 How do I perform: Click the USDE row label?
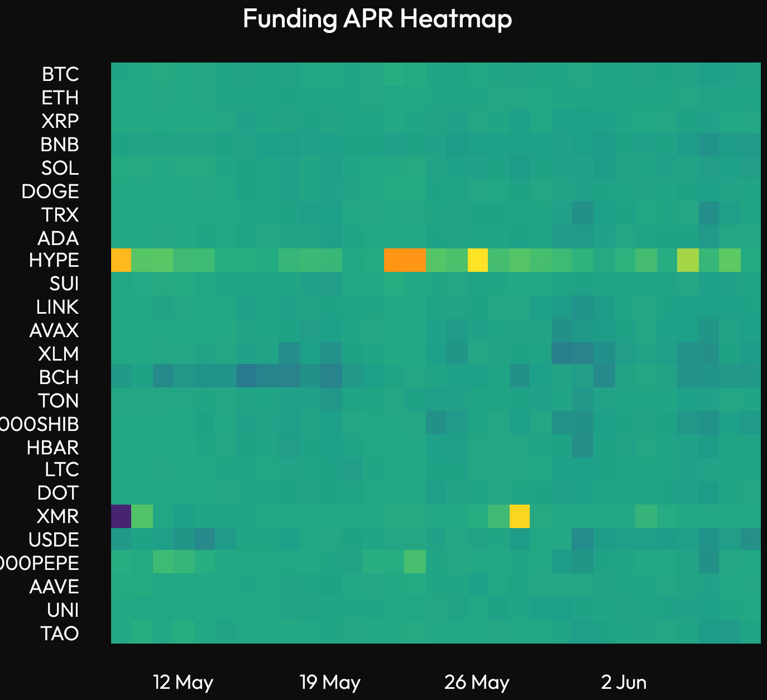point(54,540)
